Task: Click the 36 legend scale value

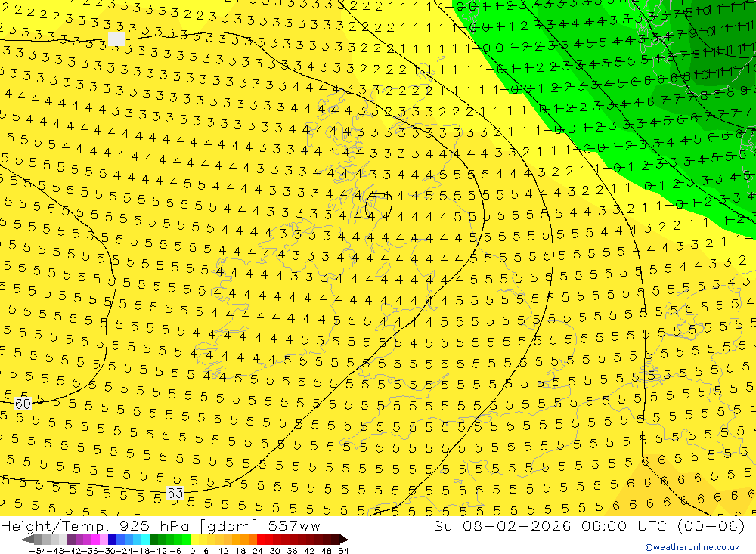Action: [x=292, y=551]
